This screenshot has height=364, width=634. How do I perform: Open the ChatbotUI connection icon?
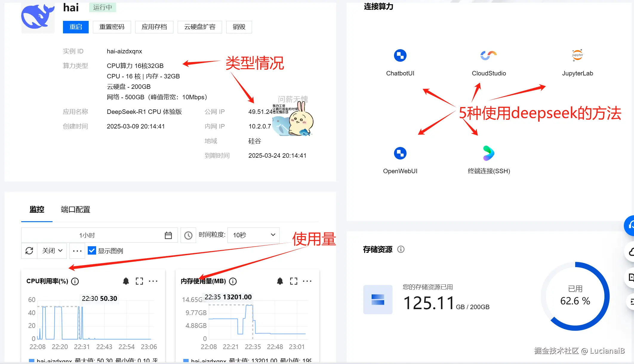pyautogui.click(x=400, y=56)
